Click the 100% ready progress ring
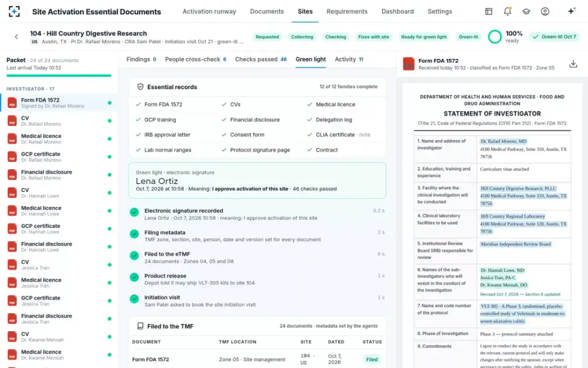 495,37
